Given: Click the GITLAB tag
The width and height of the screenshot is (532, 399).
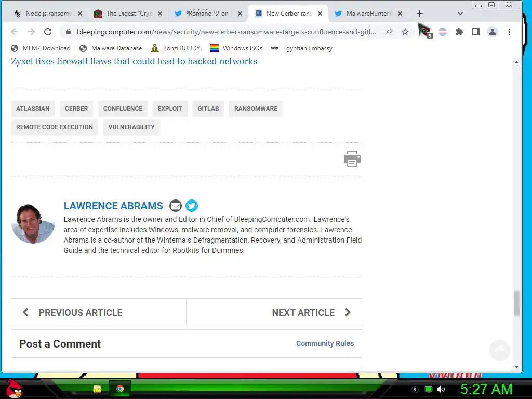Looking at the screenshot, I should click(x=208, y=109).
